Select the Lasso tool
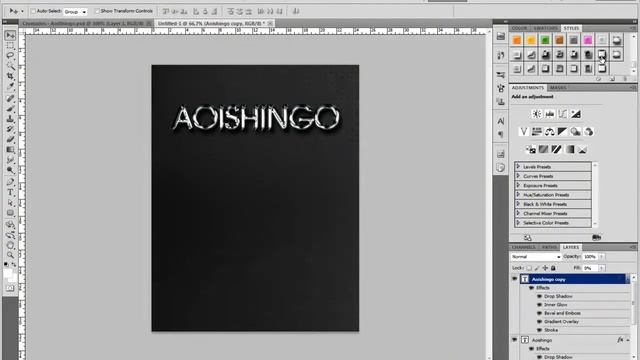The width and height of the screenshot is (640, 360). 10,56
